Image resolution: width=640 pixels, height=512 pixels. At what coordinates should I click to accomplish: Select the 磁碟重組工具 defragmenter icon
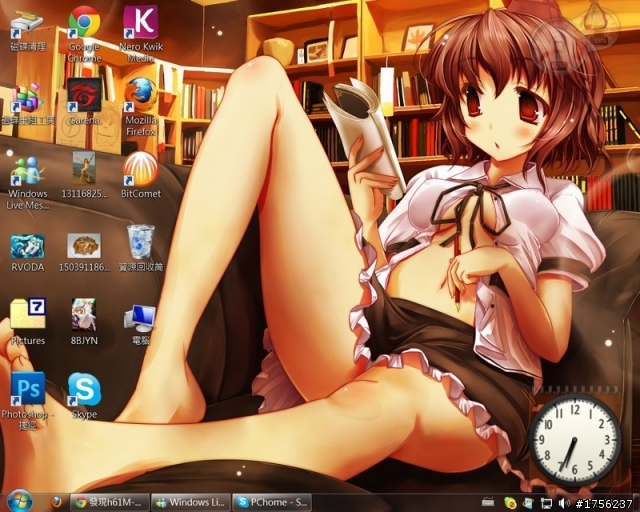(28, 104)
